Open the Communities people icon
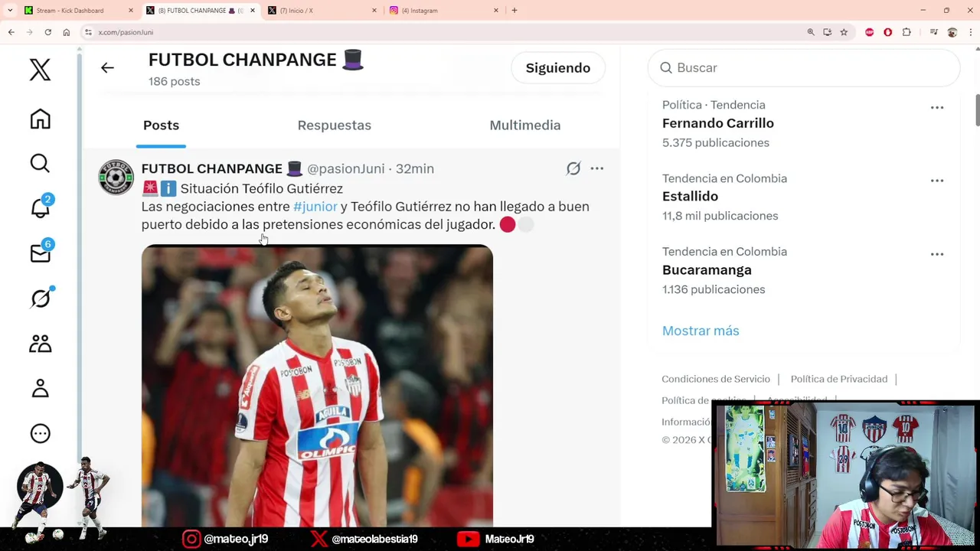The width and height of the screenshot is (980, 551). (40, 344)
